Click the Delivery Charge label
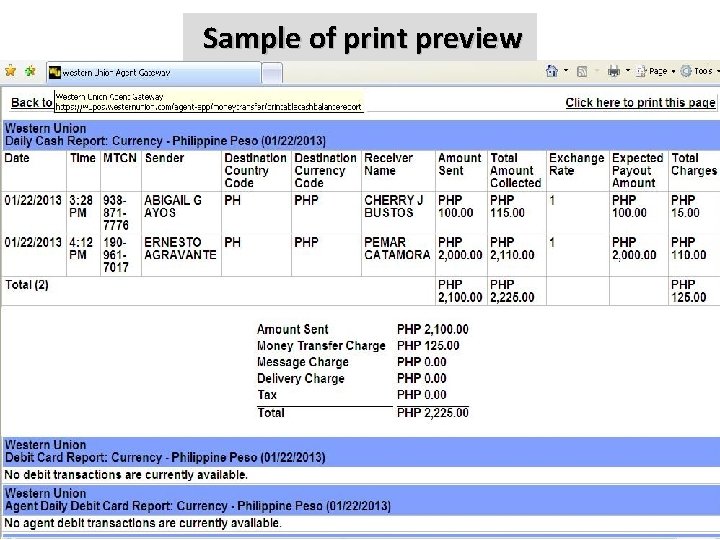Image resolution: width=720 pixels, height=540 pixels. [300, 378]
